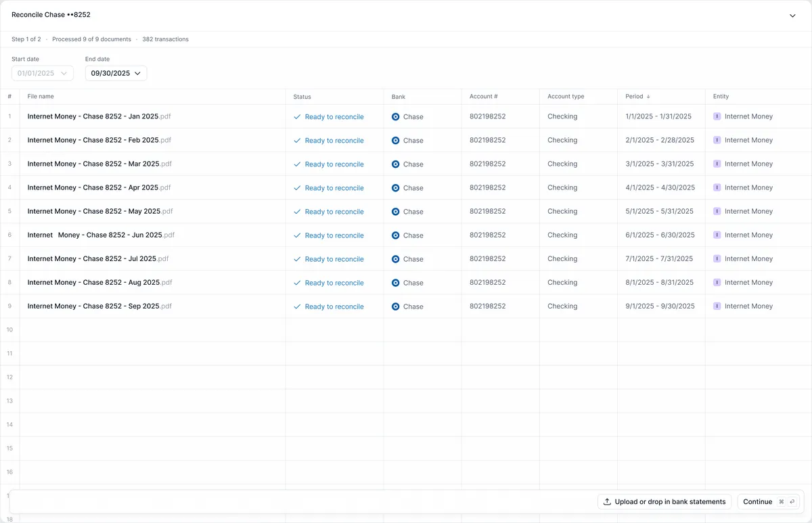Click period 5/1/2025 - 5/31/2025
Screen dimensions: 812x523
point(660,211)
